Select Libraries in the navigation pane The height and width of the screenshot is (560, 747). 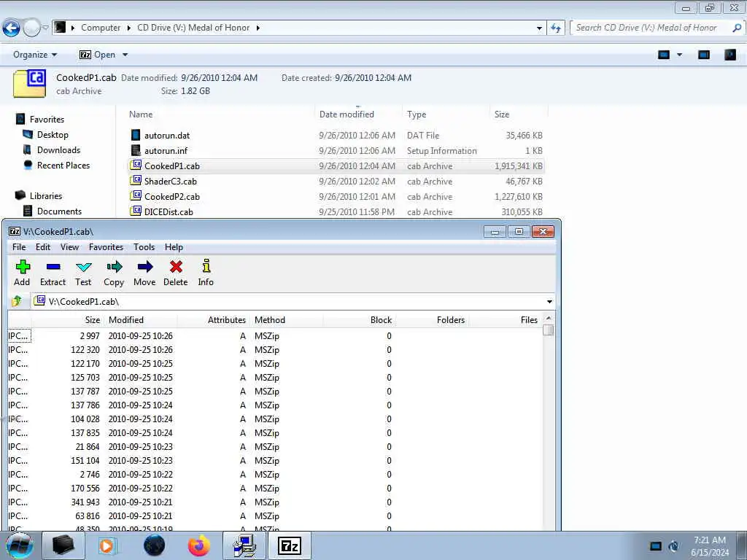pyautogui.click(x=46, y=195)
